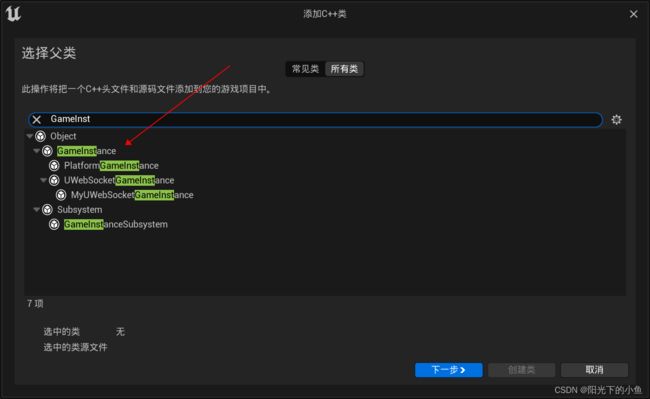Image resolution: width=650 pixels, height=399 pixels.
Task: Click the Subsystem class icon
Action: 47,210
